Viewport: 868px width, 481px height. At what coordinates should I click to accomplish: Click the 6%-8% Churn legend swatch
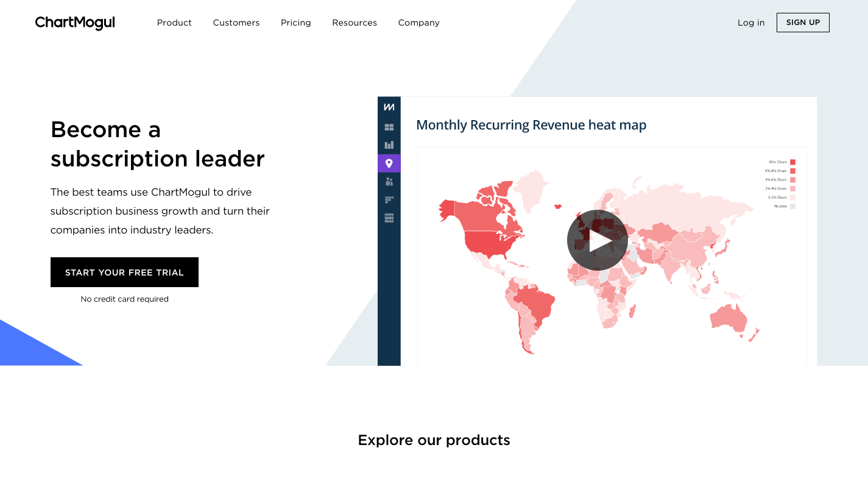pos(792,171)
